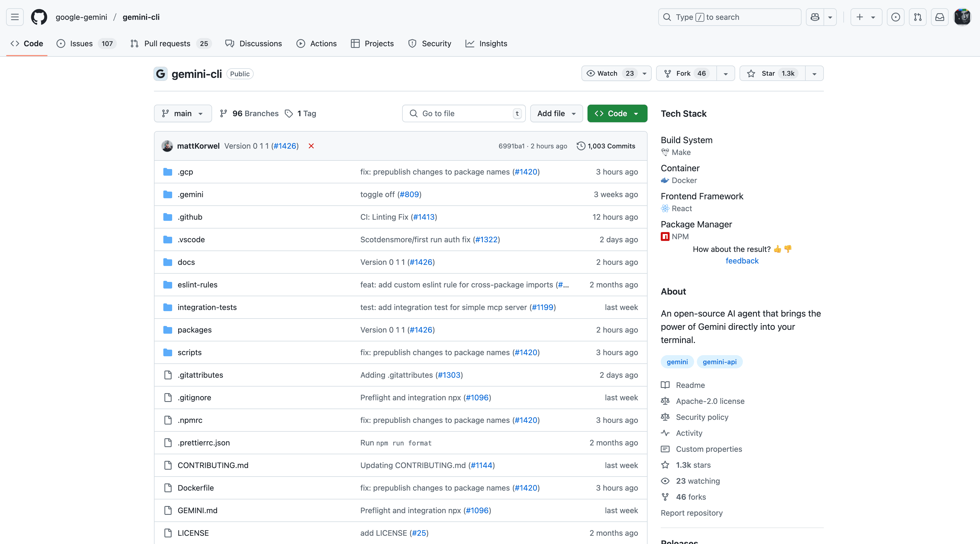Screen dimensions: 980x544
Task: Open the .vscode folder
Action: 191,240
